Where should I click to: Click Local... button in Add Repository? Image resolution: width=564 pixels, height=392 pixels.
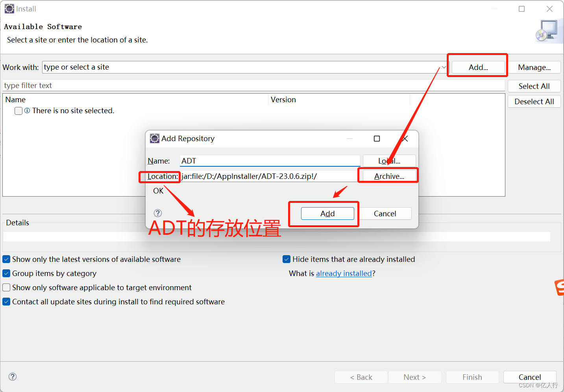(x=389, y=161)
